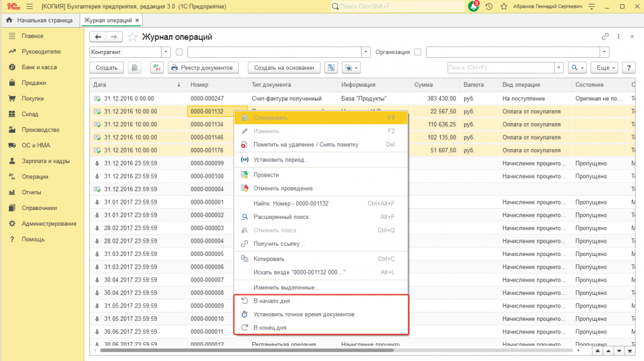Screen dimensions: 644x361
Task: Open Банк и касса section in sidebar
Action: click(39, 67)
